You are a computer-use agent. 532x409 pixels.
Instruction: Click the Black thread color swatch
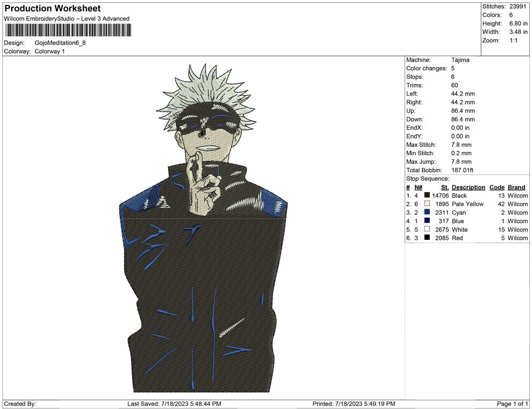coord(427,195)
